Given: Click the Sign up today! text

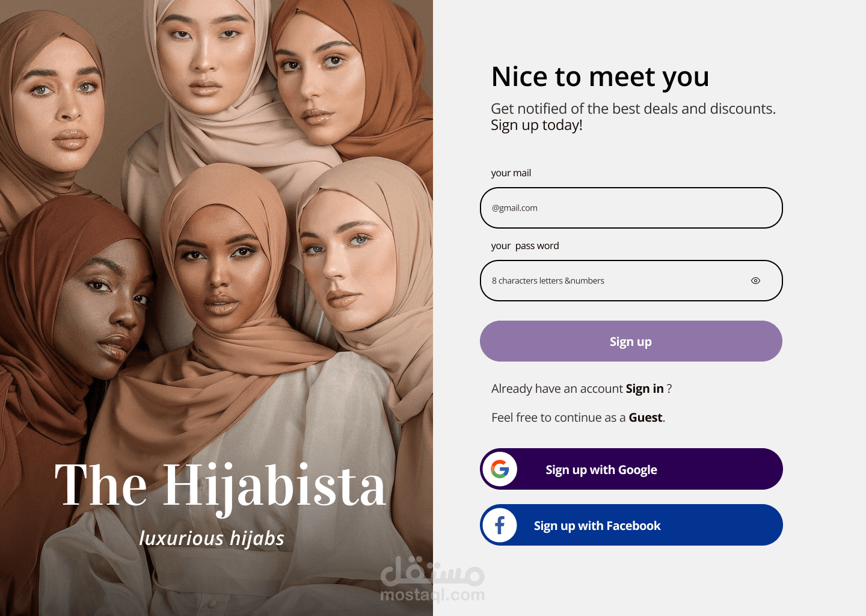Looking at the screenshot, I should (x=536, y=125).
